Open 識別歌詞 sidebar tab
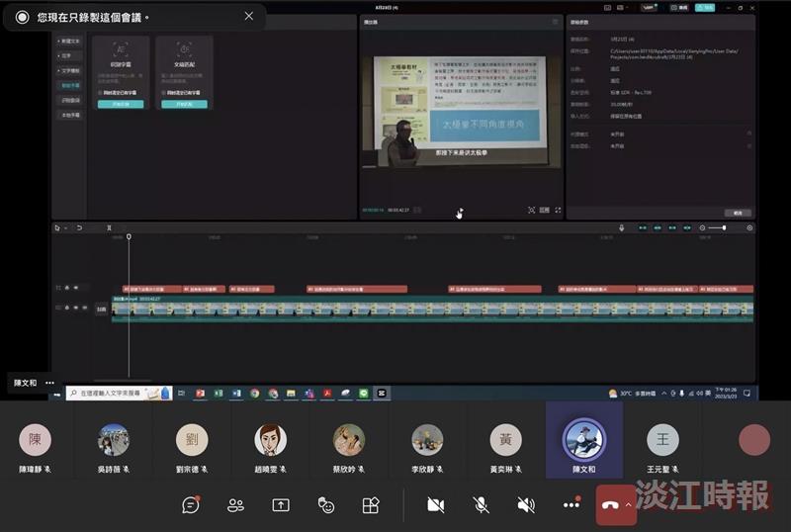Image resolution: width=791 pixels, height=532 pixels. pos(70,101)
